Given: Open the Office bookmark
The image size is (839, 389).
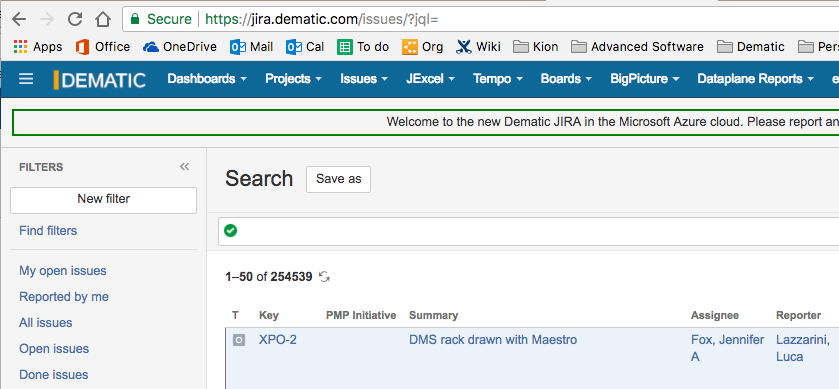Looking at the screenshot, I should 102,47.
